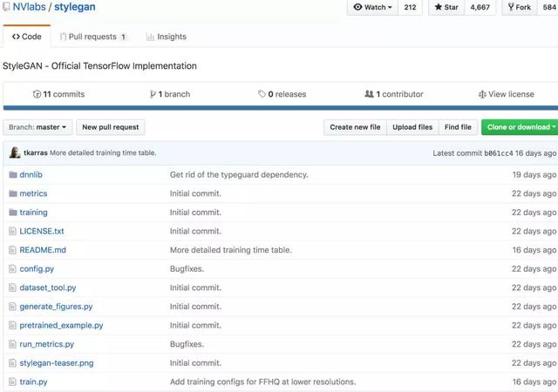Viewport: 558px width, 392px height.
Task: Click 'Add training configs for FFHQ' commit message
Action: (x=262, y=382)
